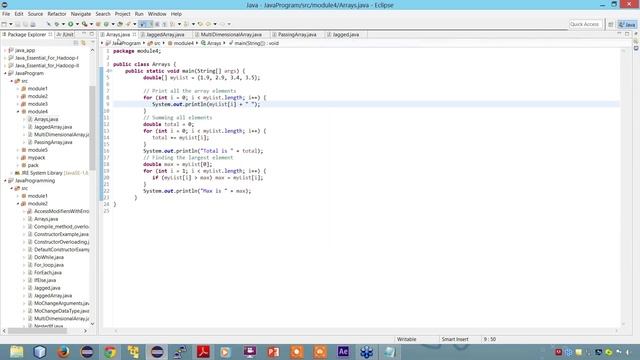Select PassingArray.java in module4
640x360 pixels.
coord(53,142)
